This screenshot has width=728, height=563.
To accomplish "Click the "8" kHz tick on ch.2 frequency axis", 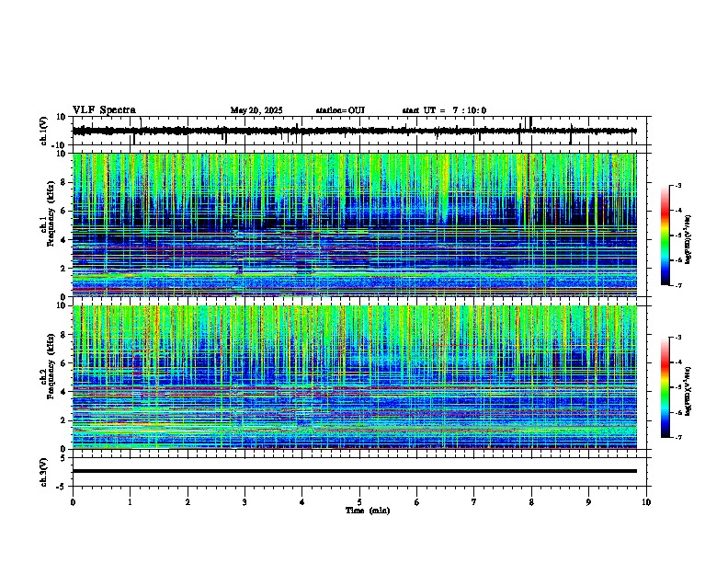I will point(63,335).
